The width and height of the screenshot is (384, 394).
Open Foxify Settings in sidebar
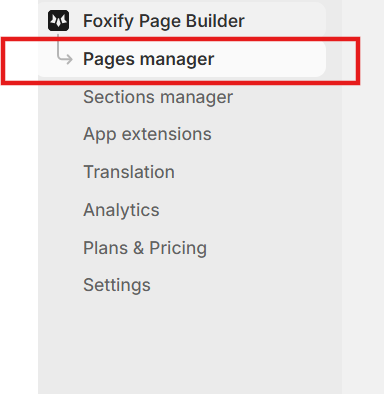pyautogui.click(x=117, y=285)
